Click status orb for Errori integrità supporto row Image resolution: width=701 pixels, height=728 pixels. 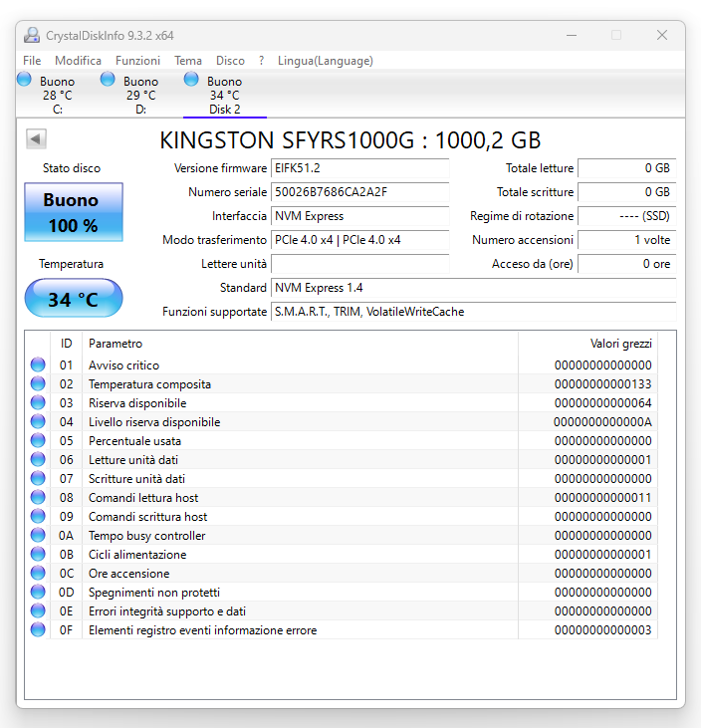(x=38, y=611)
